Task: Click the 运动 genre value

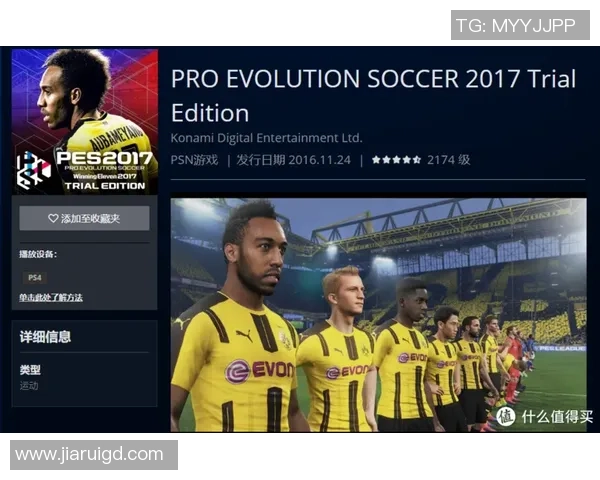Action: point(29,385)
